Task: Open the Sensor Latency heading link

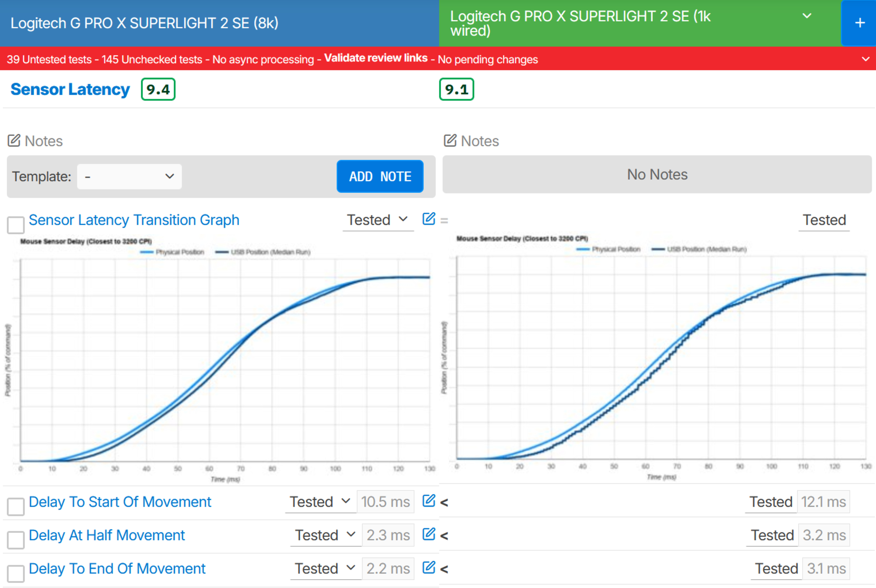Action: tap(70, 89)
